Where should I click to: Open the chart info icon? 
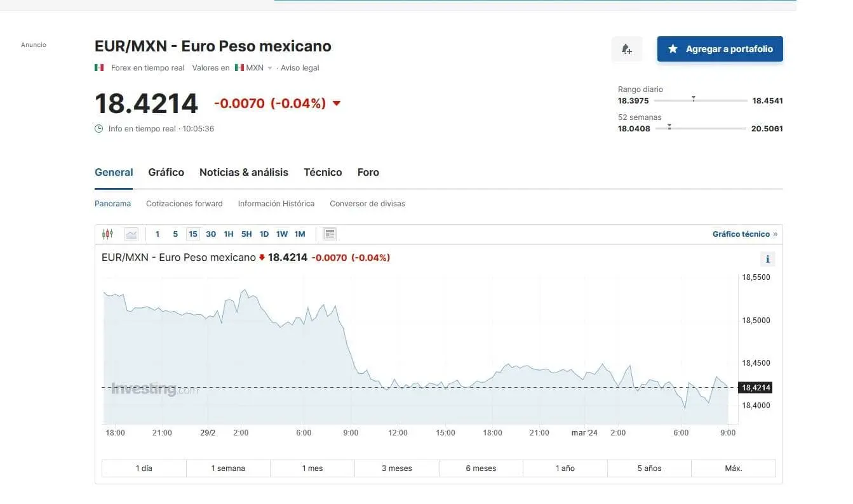tap(767, 259)
